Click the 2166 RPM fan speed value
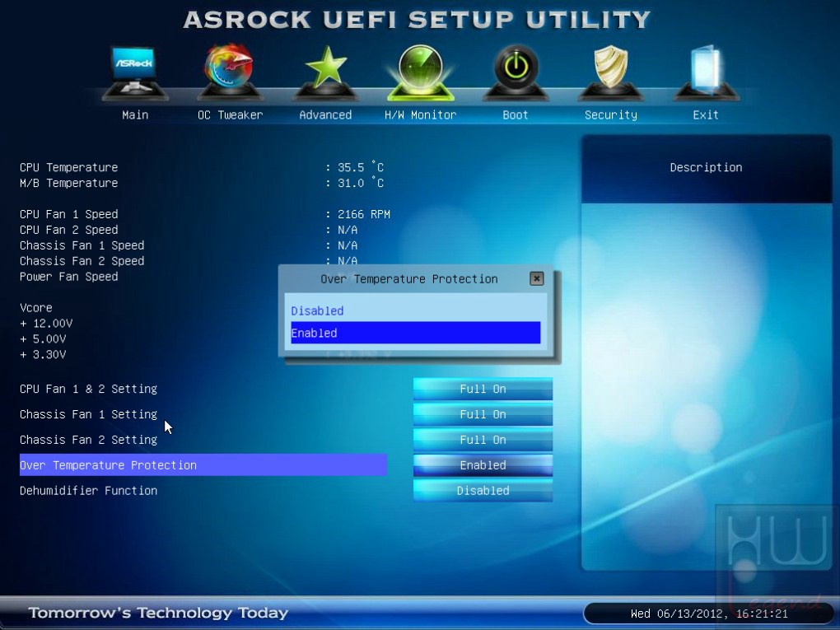The width and height of the screenshot is (840, 630). pyautogui.click(x=364, y=214)
